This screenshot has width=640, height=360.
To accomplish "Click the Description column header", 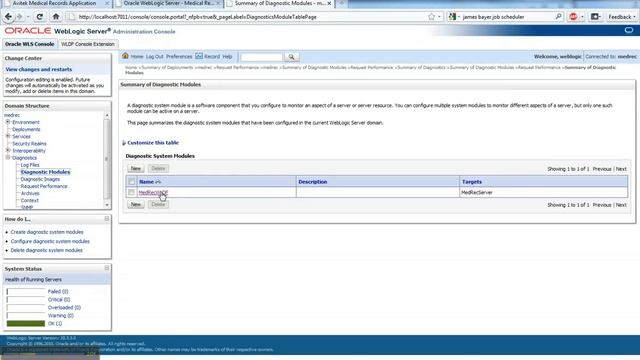I will coord(313,182).
